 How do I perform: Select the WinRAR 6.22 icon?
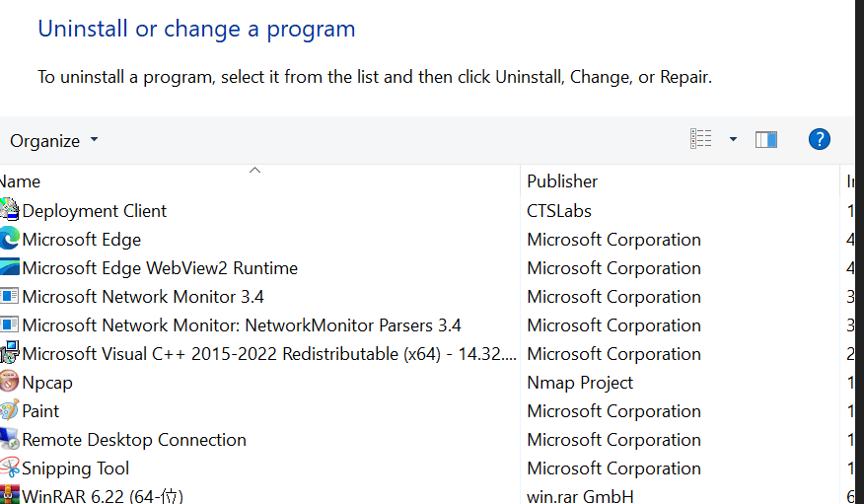coord(9,495)
